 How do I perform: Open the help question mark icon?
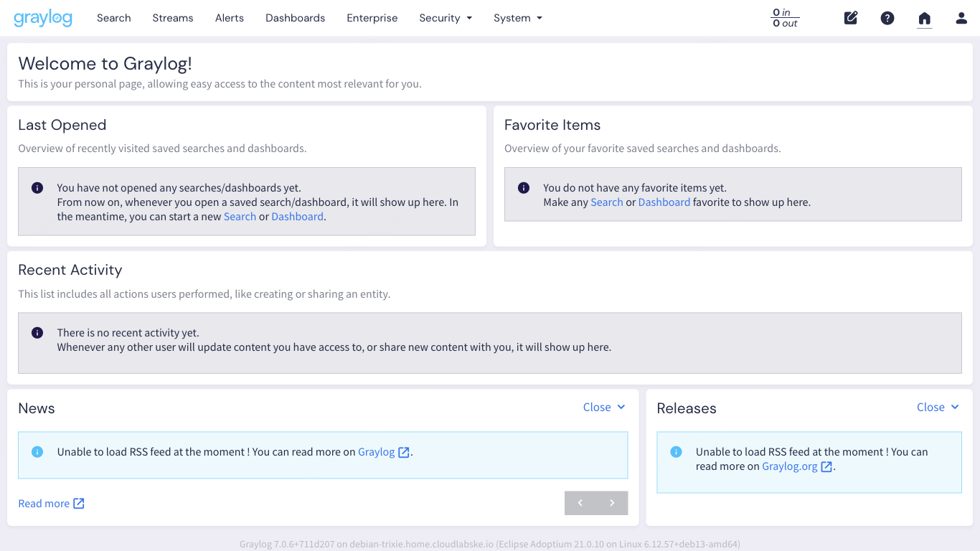(x=887, y=18)
